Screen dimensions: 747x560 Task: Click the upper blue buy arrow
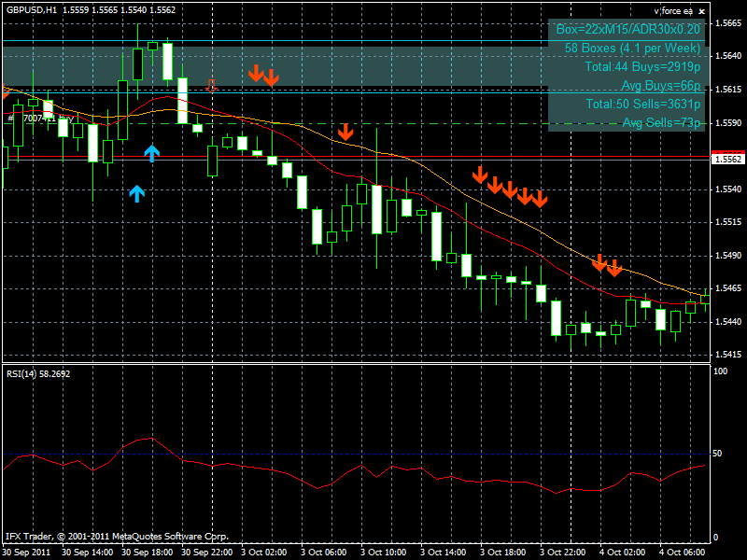click(x=151, y=153)
